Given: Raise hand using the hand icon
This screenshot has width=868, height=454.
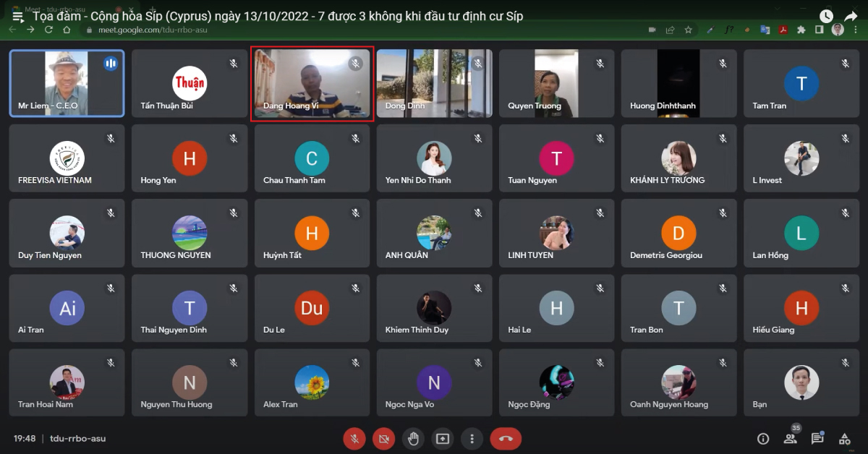Looking at the screenshot, I should coord(413,438).
